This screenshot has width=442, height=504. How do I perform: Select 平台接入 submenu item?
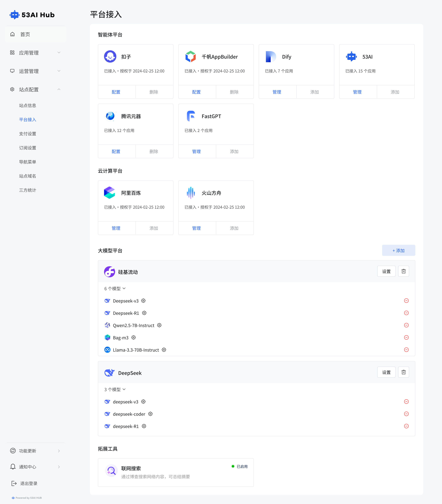click(28, 120)
